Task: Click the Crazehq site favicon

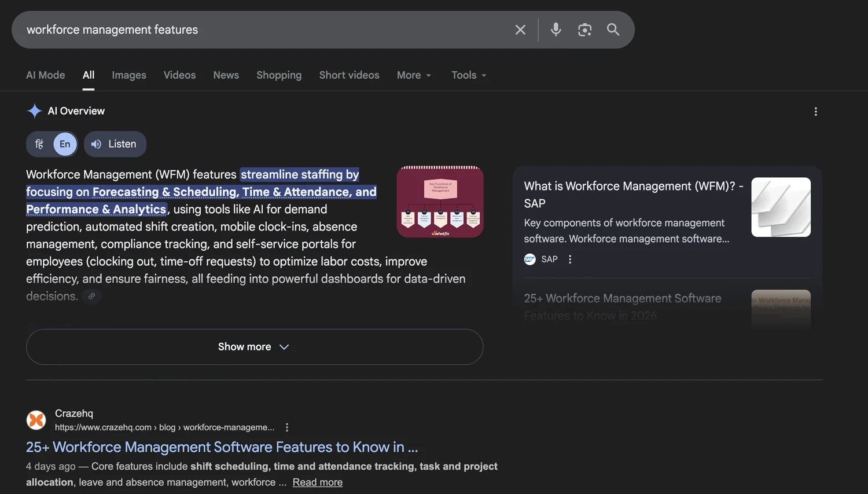Action: click(36, 420)
